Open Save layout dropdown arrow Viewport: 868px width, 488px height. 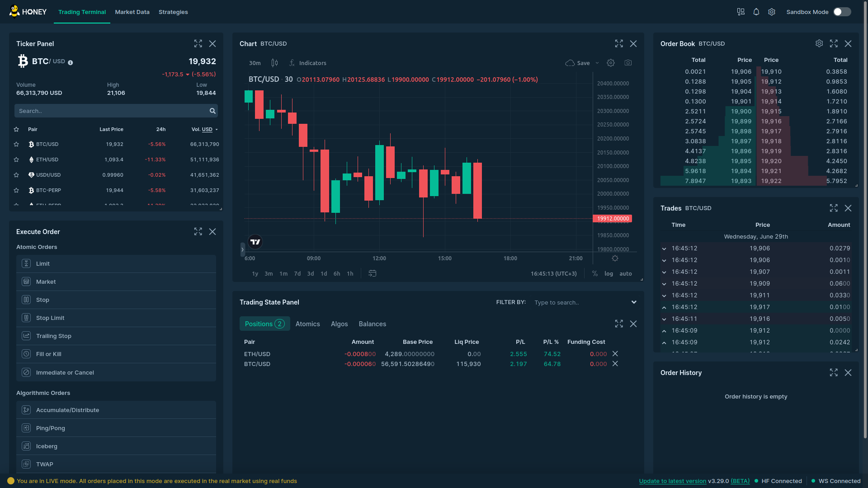597,63
